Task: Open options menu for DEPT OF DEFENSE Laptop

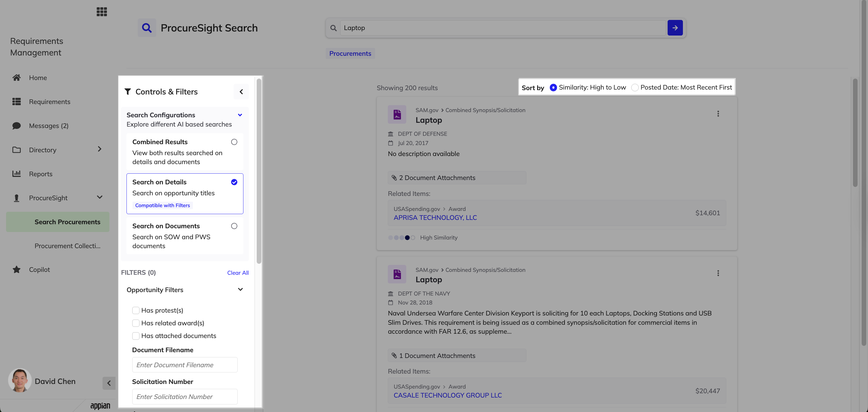Action: coord(718,114)
